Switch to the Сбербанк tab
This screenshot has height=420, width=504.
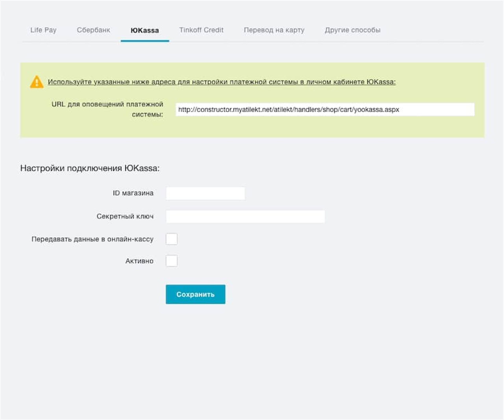[x=93, y=30]
